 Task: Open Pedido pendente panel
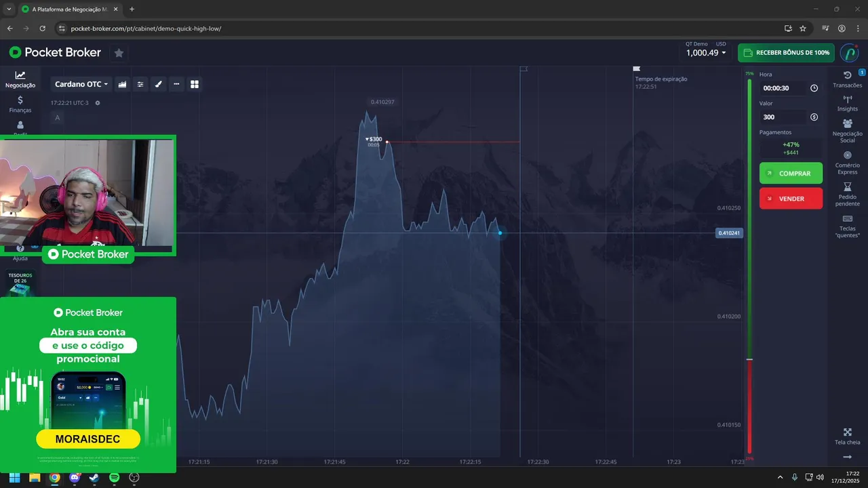[x=847, y=195]
